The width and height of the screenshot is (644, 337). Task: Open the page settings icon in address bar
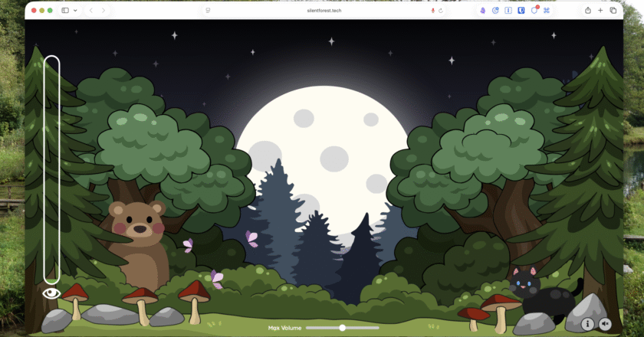(x=208, y=11)
